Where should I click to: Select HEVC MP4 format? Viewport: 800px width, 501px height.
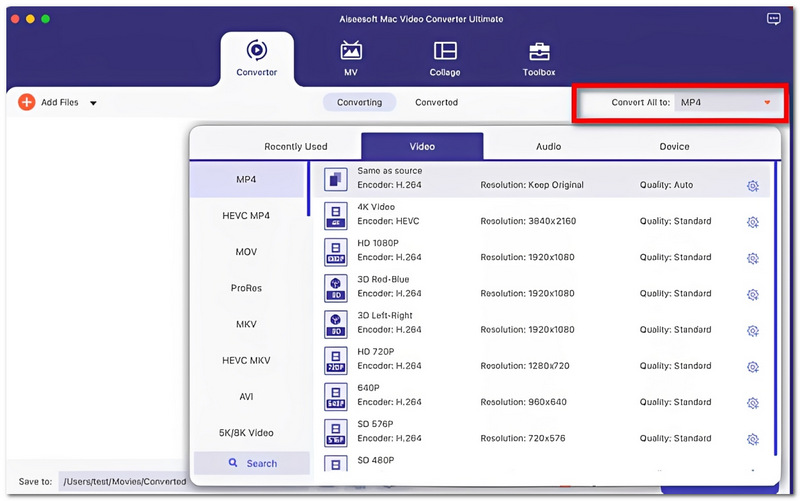click(x=247, y=216)
